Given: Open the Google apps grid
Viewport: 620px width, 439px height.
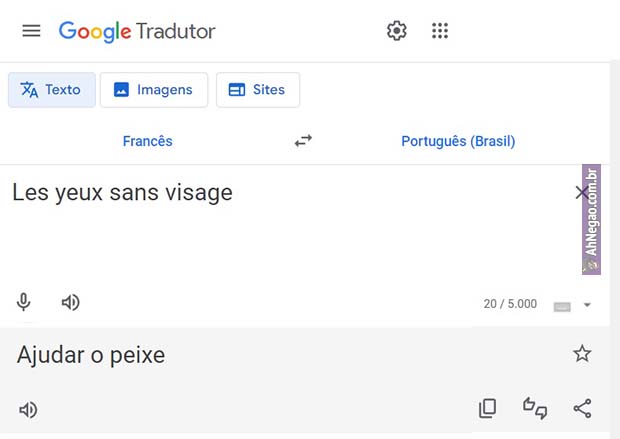Looking at the screenshot, I should (x=440, y=31).
